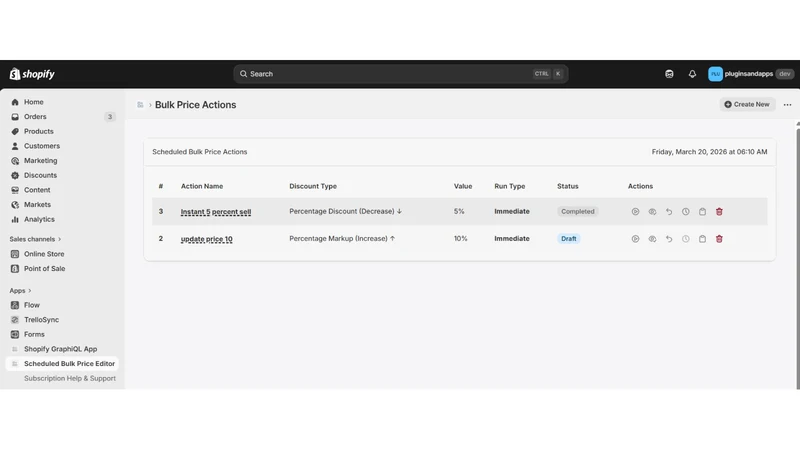Open the Forms app
The image size is (800, 450).
point(34,335)
